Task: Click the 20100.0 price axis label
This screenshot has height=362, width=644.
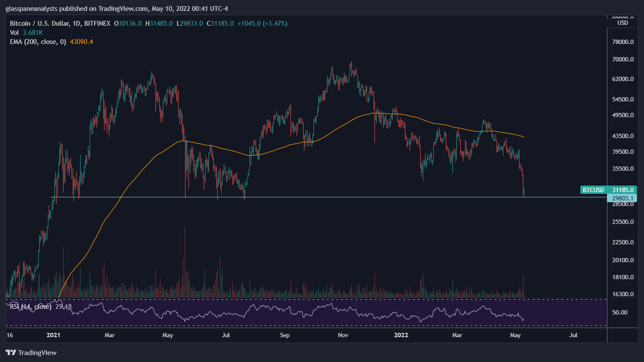Action: 624,260
